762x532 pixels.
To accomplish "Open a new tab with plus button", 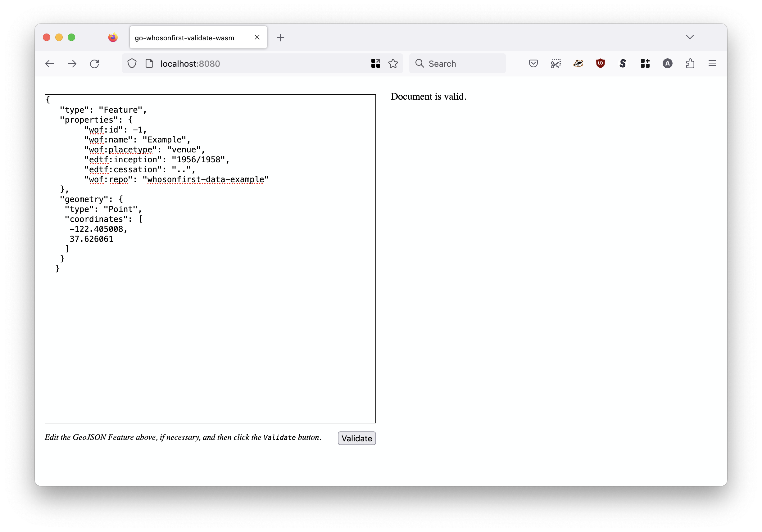I will click(x=280, y=38).
